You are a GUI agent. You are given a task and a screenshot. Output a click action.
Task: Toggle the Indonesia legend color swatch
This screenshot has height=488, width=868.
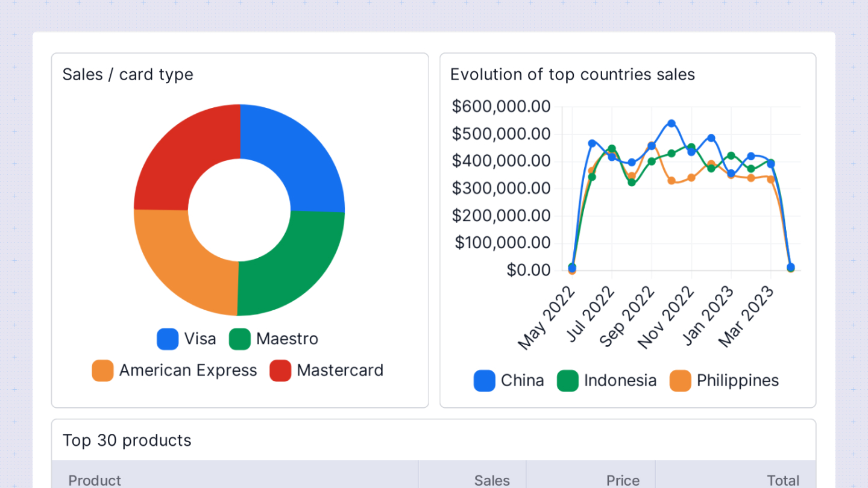(567, 381)
